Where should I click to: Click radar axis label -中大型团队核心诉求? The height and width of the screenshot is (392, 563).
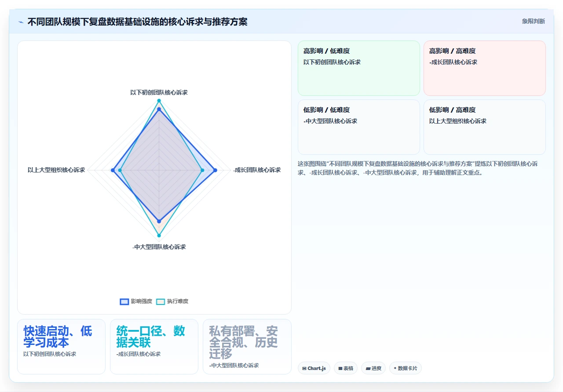coord(159,247)
